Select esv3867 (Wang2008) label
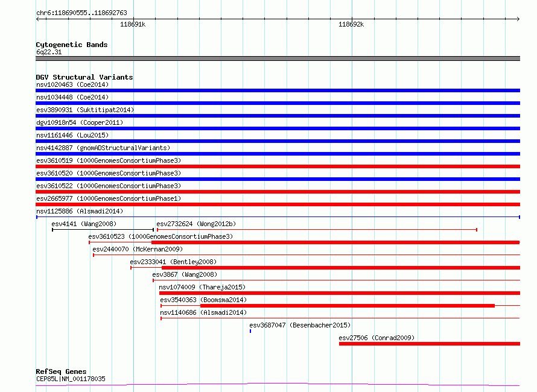The image size is (537, 392). pos(185,274)
